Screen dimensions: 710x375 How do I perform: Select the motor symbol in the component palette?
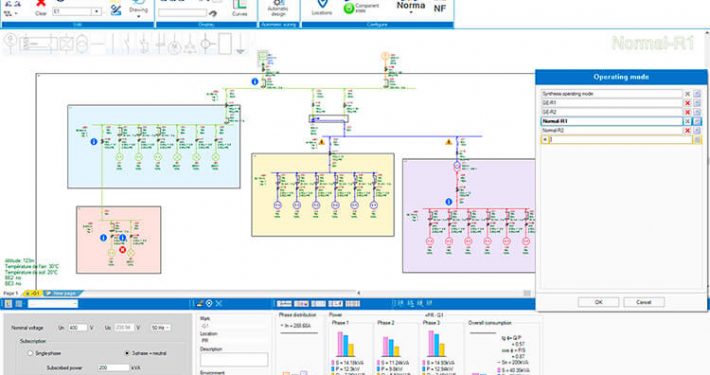(x=175, y=46)
